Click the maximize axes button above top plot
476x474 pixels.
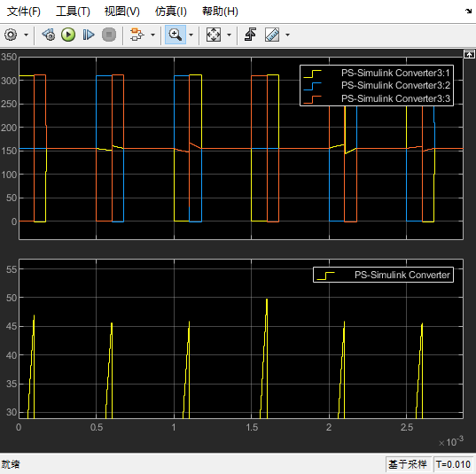click(x=469, y=55)
